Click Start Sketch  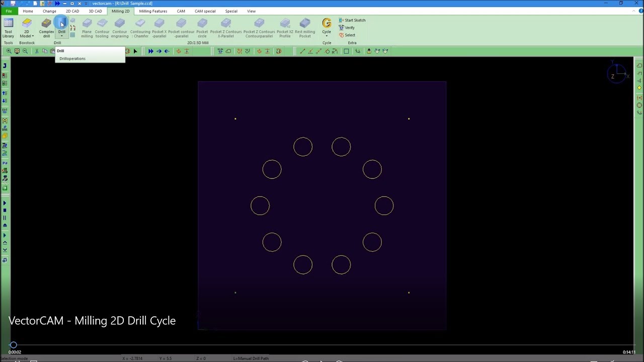(x=352, y=20)
